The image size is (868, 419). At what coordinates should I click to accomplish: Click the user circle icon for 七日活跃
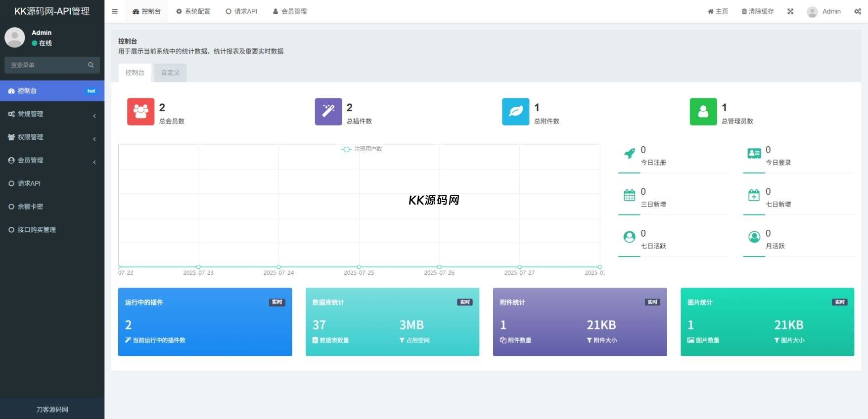[629, 237]
